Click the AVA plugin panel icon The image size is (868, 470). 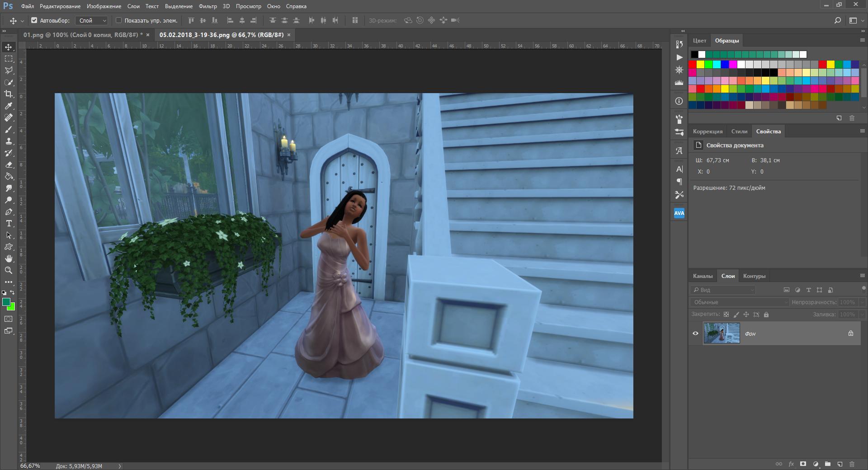tap(679, 213)
